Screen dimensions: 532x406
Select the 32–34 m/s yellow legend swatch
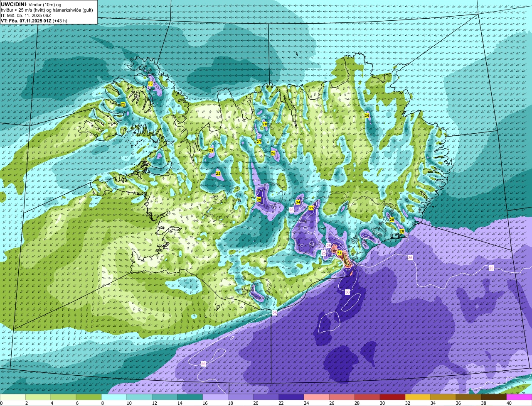tap(418, 397)
